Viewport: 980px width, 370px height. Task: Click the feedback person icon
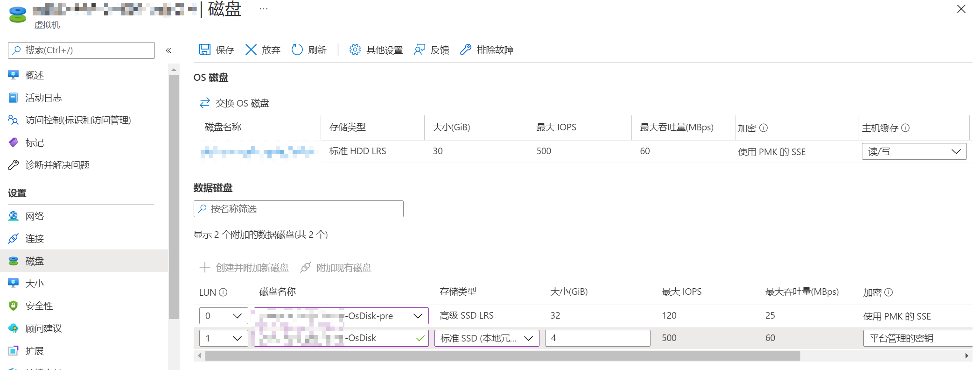pos(419,50)
